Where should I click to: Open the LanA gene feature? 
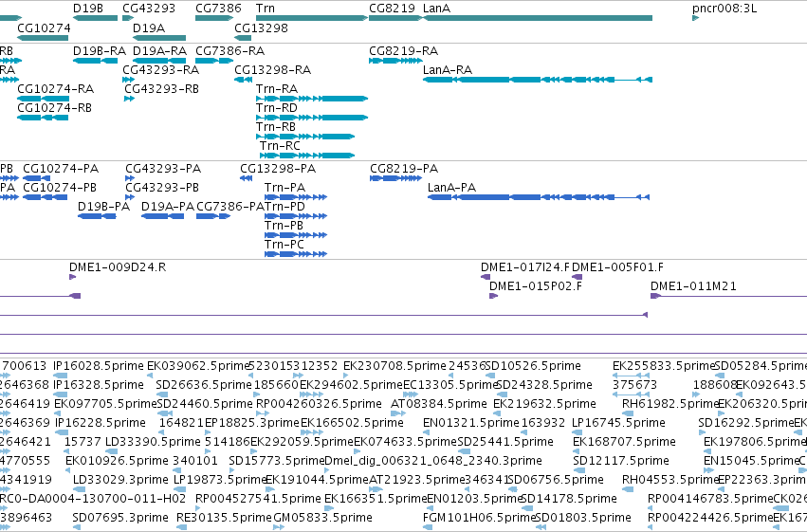click(538, 18)
